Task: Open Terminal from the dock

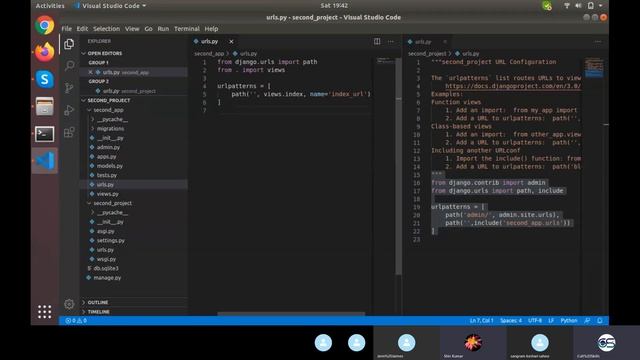Action: point(44,133)
